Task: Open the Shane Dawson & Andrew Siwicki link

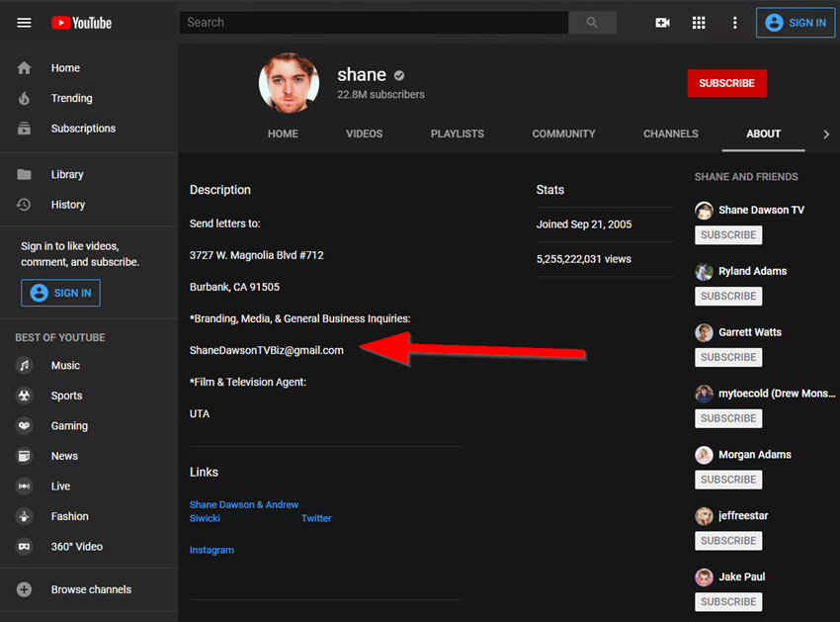Action: [244, 511]
